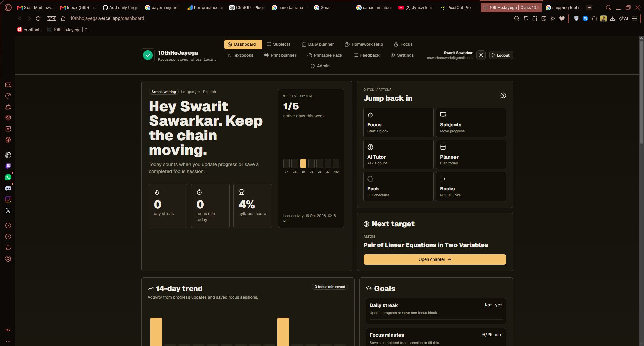Open the coolfonts bookmark
The width and height of the screenshot is (644, 346).
pos(29,30)
